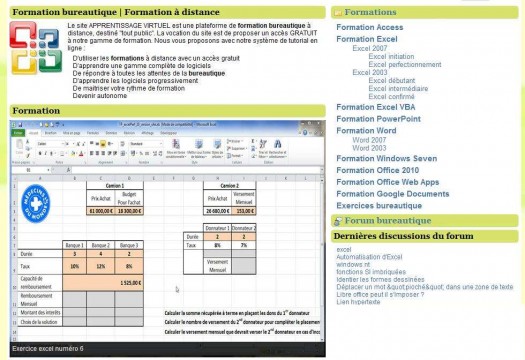Click the Format Painter brush icon

(28, 155)
